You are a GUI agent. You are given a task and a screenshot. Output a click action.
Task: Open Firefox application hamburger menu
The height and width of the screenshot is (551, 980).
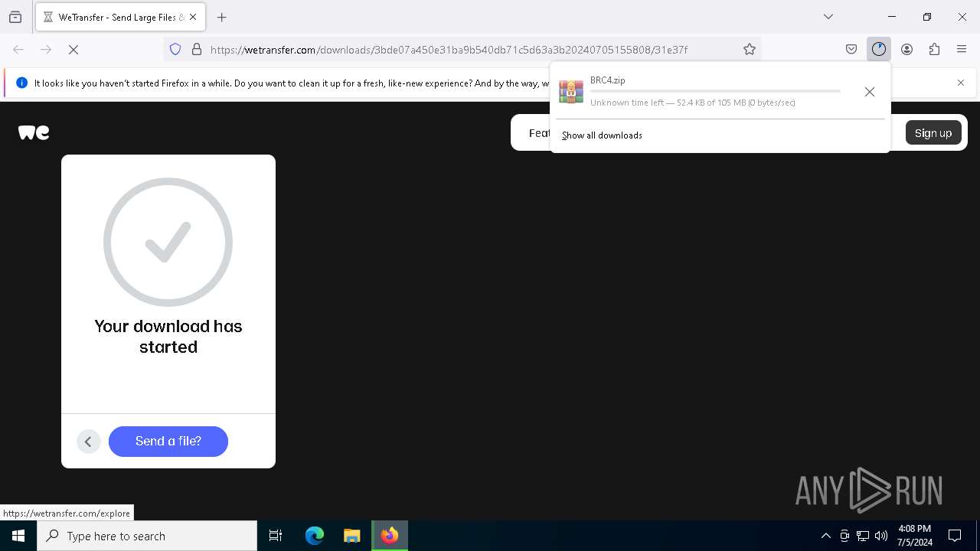[x=962, y=49]
